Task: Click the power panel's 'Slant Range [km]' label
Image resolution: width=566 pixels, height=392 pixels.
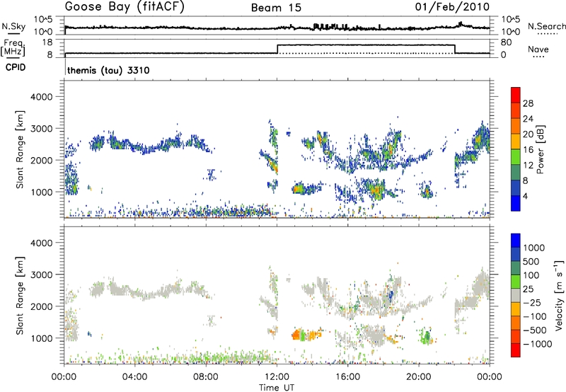Action: click(x=20, y=149)
